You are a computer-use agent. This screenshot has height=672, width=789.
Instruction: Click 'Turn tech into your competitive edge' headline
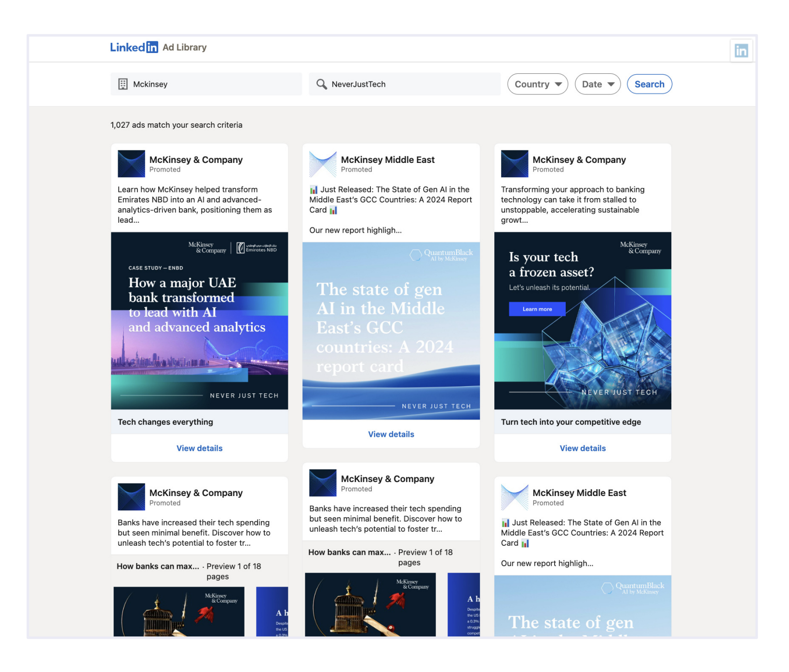tap(571, 422)
